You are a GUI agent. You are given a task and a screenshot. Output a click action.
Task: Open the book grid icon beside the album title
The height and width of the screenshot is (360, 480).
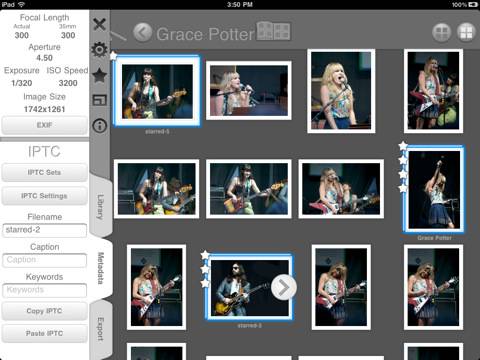point(273,31)
